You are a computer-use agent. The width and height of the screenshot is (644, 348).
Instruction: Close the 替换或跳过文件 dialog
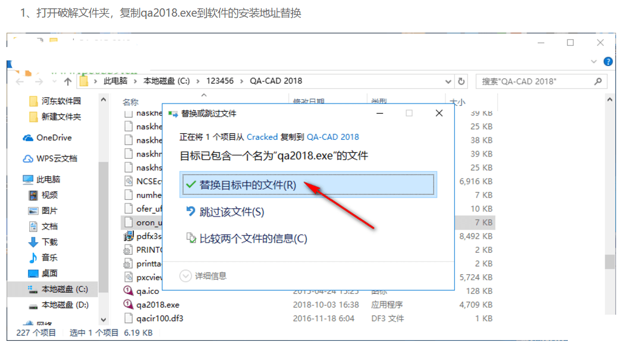[439, 113]
